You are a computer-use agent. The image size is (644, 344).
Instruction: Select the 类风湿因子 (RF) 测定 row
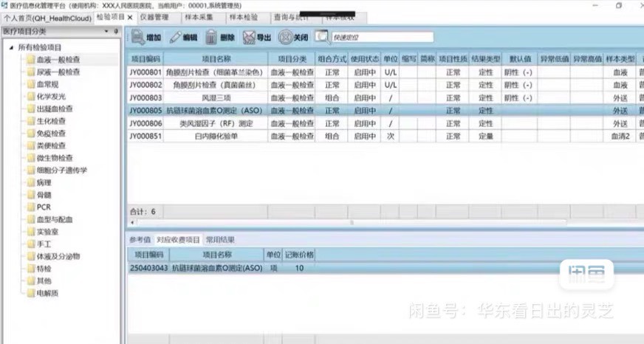pos(386,123)
